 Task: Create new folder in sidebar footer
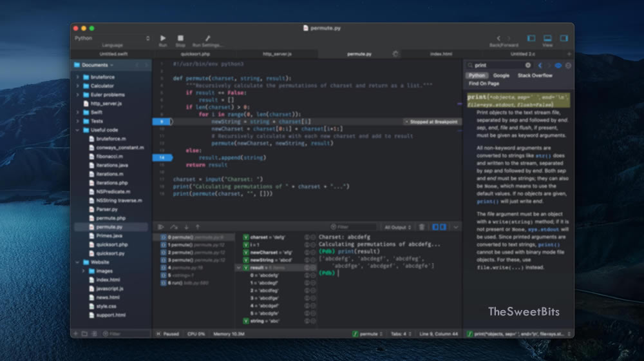click(84, 334)
